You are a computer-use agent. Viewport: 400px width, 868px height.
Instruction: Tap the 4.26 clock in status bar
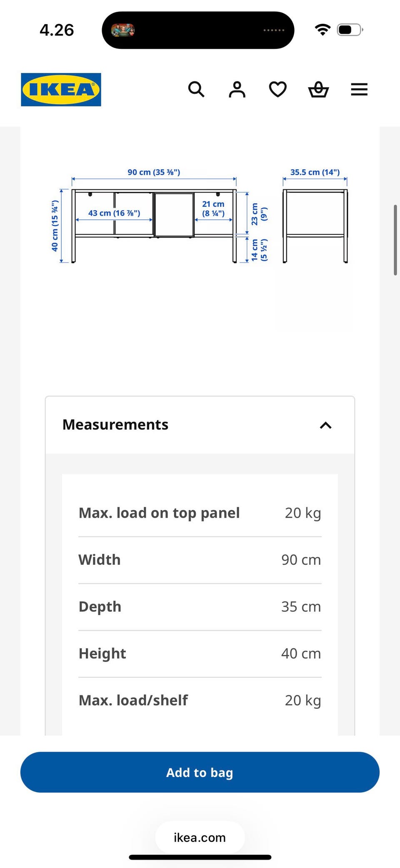tap(57, 30)
